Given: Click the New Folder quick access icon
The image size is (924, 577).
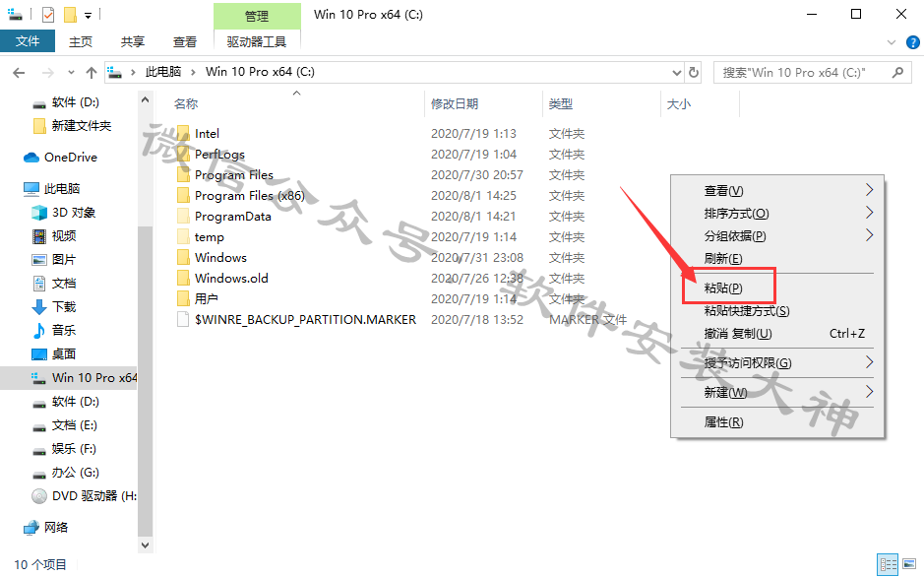Looking at the screenshot, I should 70,14.
